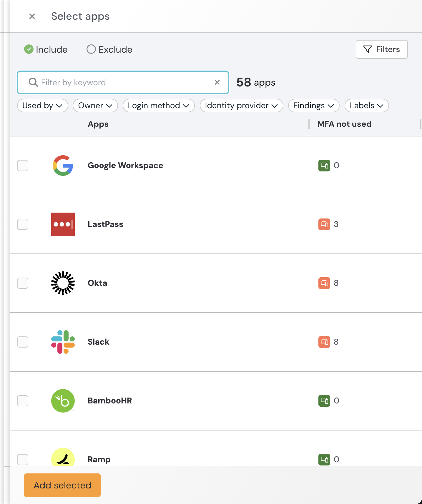
Task: Expand the Used by dropdown
Action: [x=43, y=106]
